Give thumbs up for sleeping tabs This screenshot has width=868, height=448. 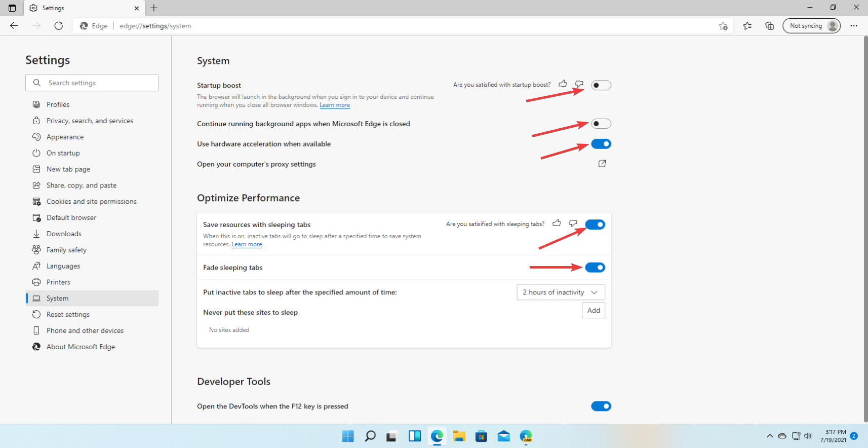click(557, 223)
